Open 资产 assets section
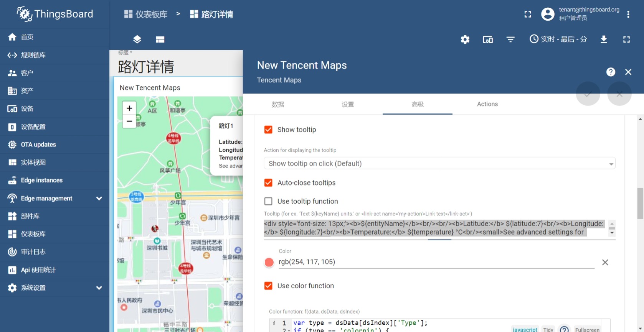This screenshot has height=332, width=644. click(54, 91)
